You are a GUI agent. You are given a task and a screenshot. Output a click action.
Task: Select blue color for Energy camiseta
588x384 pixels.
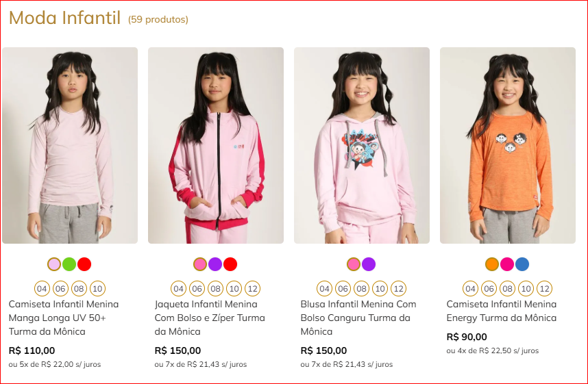[522, 264]
